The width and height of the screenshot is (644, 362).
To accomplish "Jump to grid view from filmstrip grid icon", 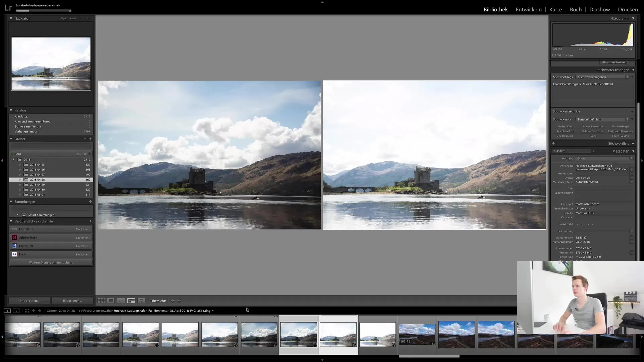I will (x=27, y=311).
